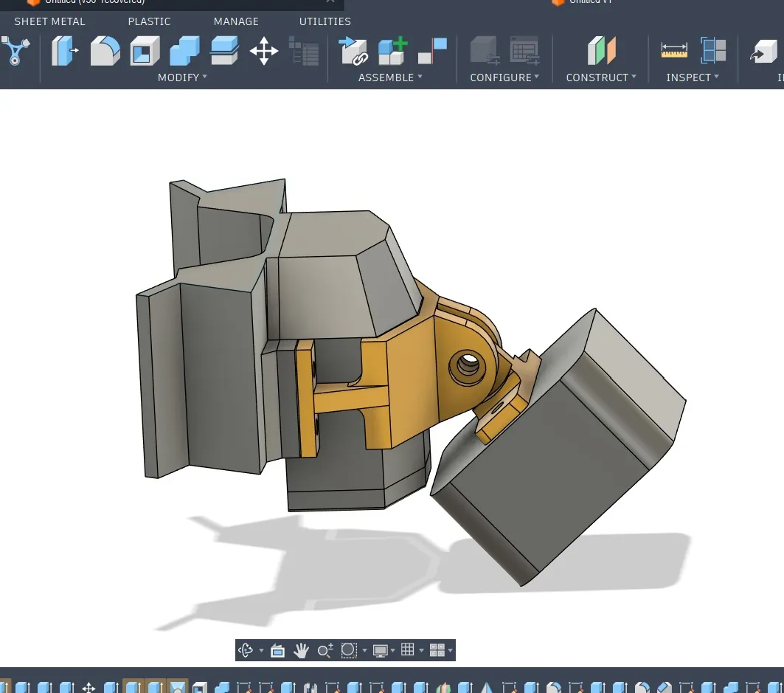Click the Insert icon at toolbar's right end
The height and width of the screenshot is (693, 784).
(x=765, y=51)
